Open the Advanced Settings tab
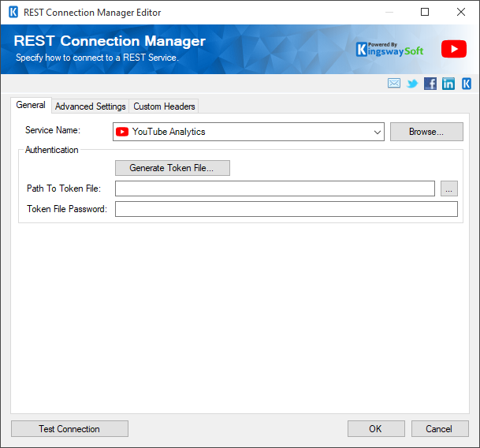This screenshot has width=480, height=448. pos(91,106)
